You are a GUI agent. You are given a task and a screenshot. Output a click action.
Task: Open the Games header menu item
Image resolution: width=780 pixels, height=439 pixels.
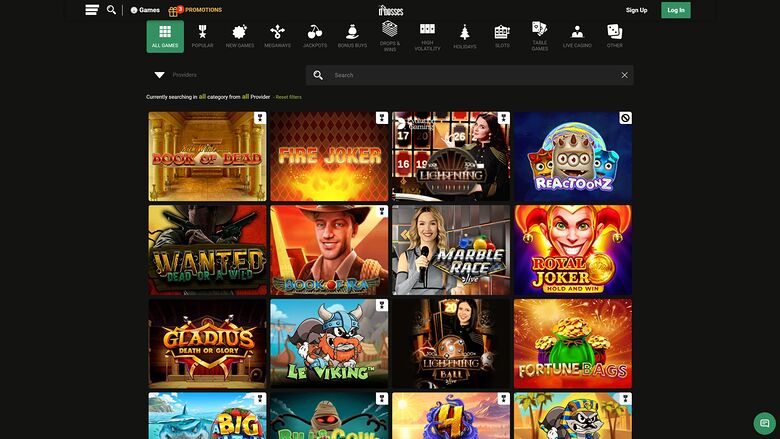pyautogui.click(x=145, y=10)
